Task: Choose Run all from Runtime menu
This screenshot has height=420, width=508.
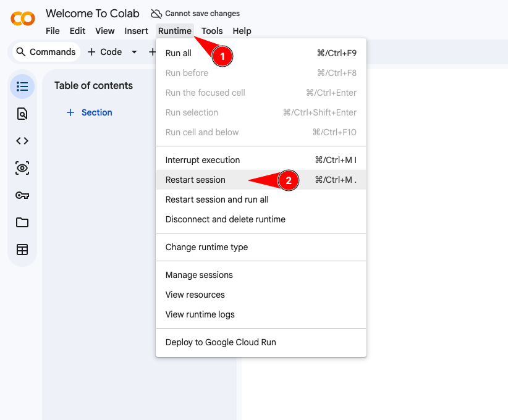Action: click(261, 53)
